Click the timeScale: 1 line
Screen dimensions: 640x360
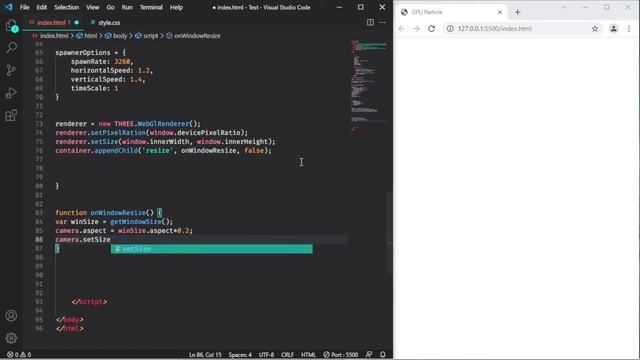point(95,89)
